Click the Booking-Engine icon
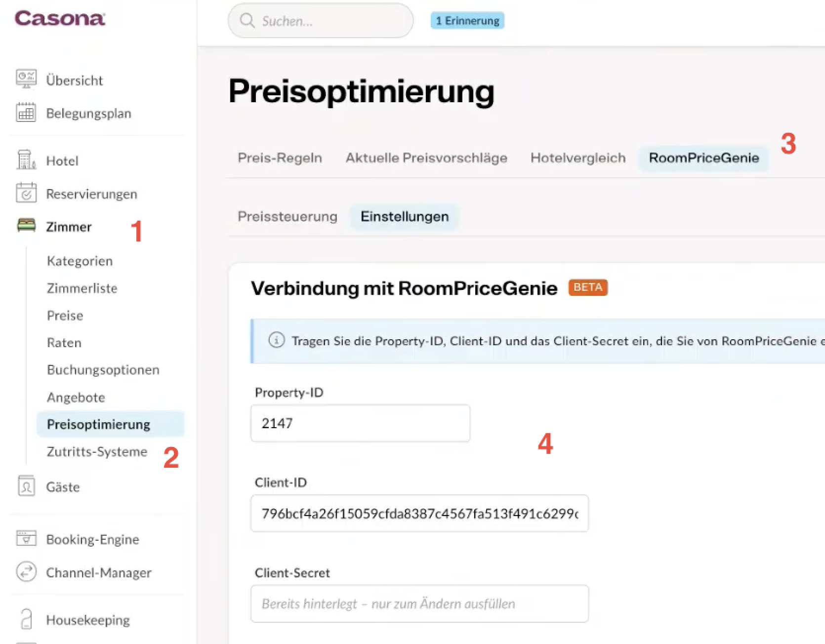The image size is (825, 644). tap(26, 538)
